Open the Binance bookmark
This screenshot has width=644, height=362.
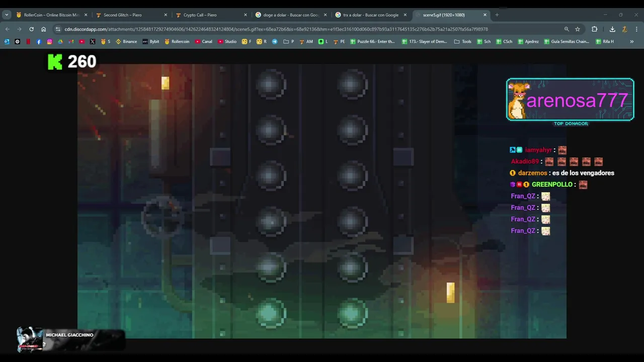pyautogui.click(x=126, y=41)
